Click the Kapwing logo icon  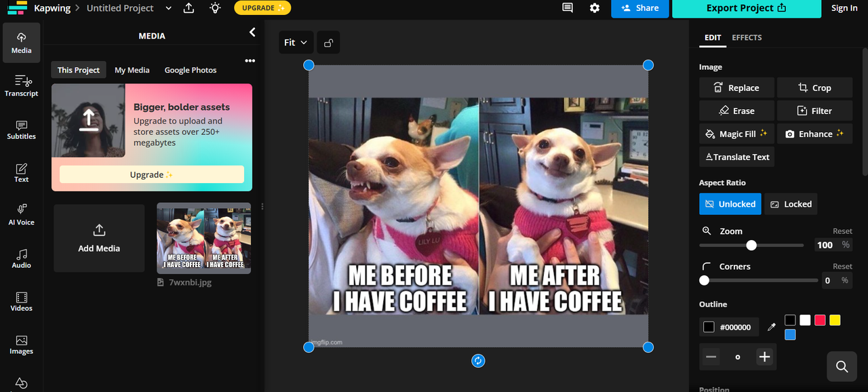[17, 8]
